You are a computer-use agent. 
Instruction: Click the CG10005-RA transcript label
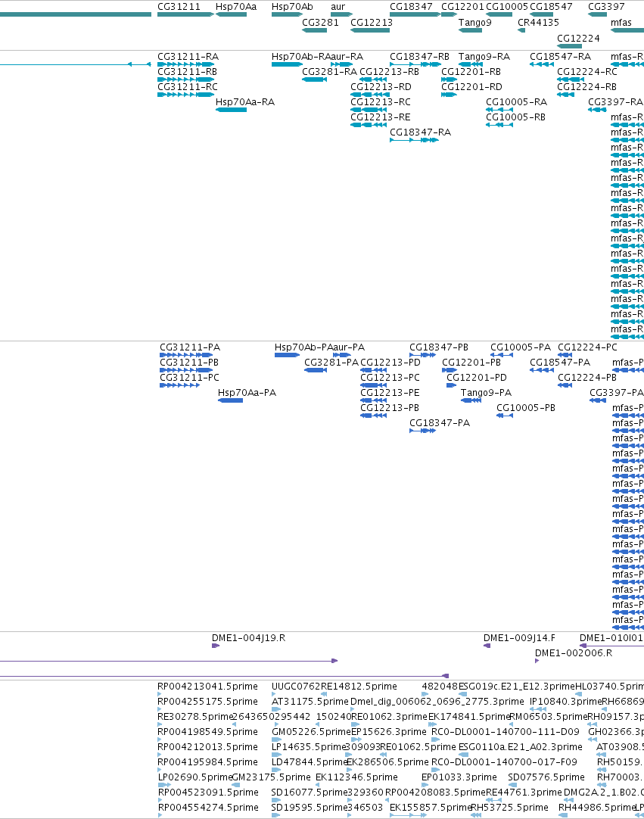517,102
